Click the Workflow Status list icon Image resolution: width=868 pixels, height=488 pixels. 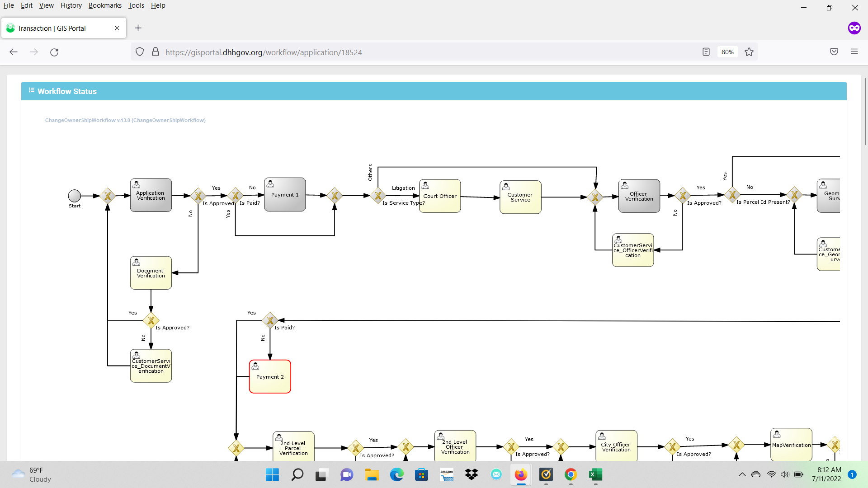[32, 90]
